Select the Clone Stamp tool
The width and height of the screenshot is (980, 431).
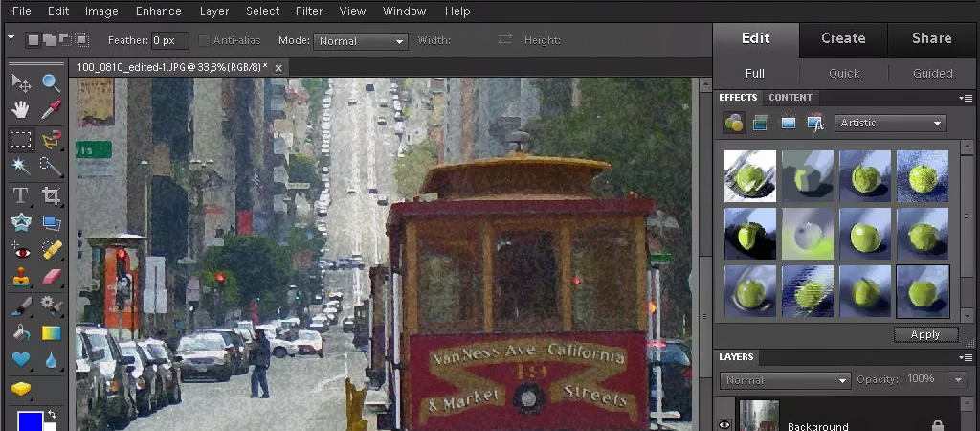click(x=21, y=277)
